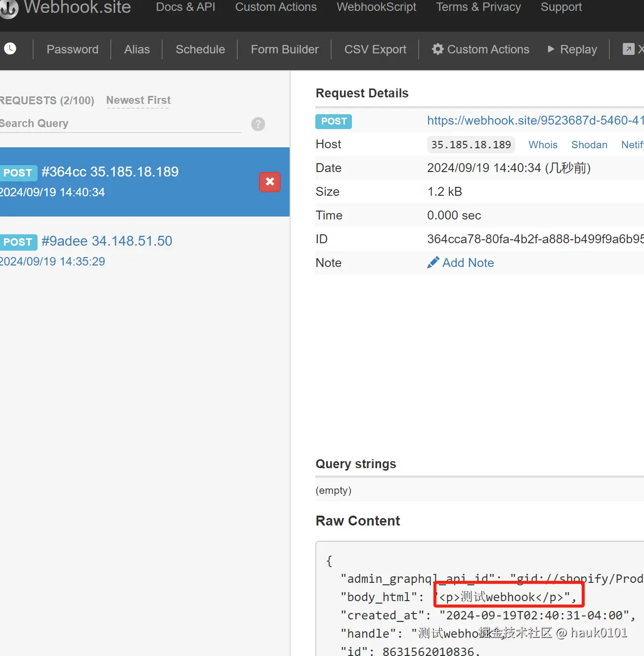Image resolution: width=644 pixels, height=656 pixels.
Task: Toggle Newest First sort order
Action: tap(138, 100)
